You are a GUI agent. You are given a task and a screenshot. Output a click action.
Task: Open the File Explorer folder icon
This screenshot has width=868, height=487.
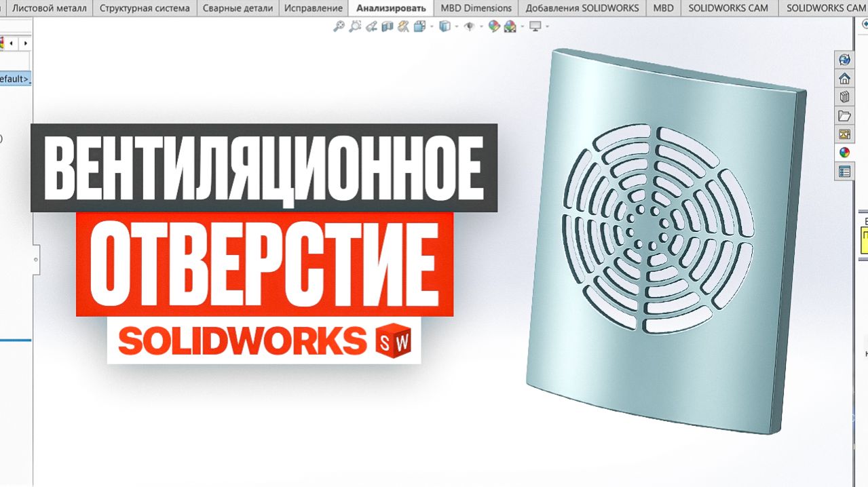pyautogui.click(x=844, y=115)
